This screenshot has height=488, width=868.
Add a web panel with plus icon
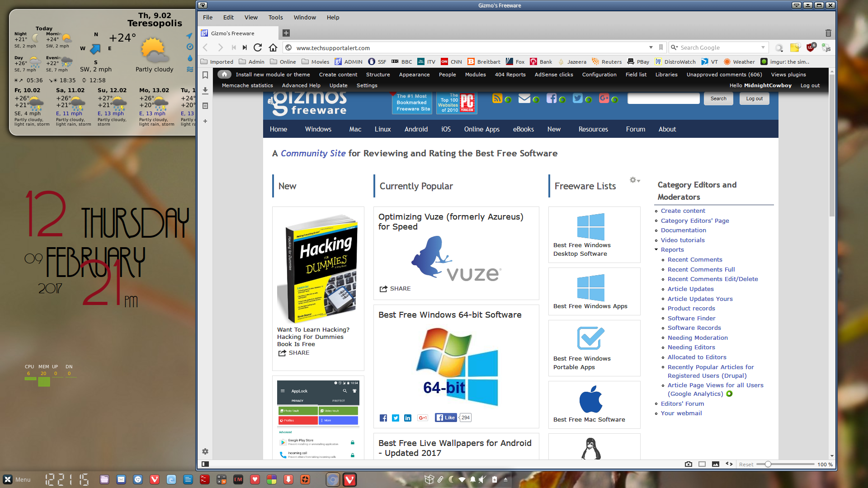[x=205, y=121]
